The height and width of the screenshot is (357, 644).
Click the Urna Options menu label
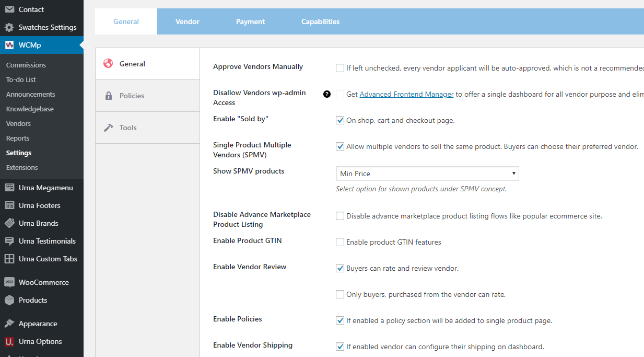coord(40,341)
